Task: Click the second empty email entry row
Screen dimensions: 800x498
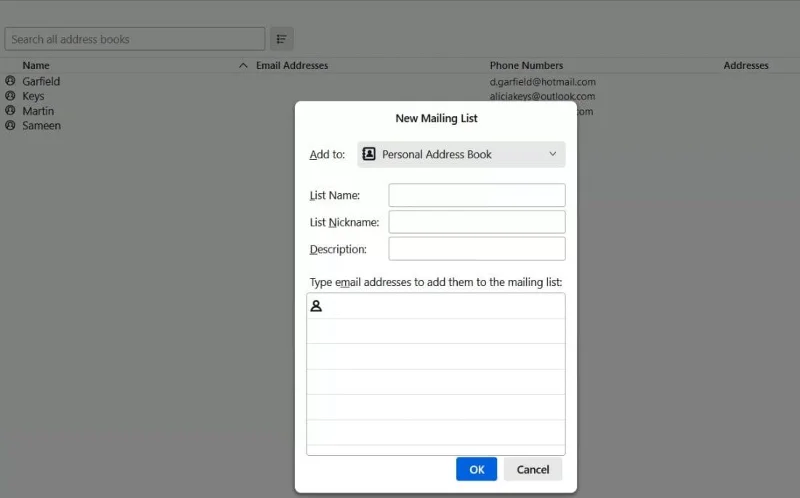Action: tap(436, 331)
